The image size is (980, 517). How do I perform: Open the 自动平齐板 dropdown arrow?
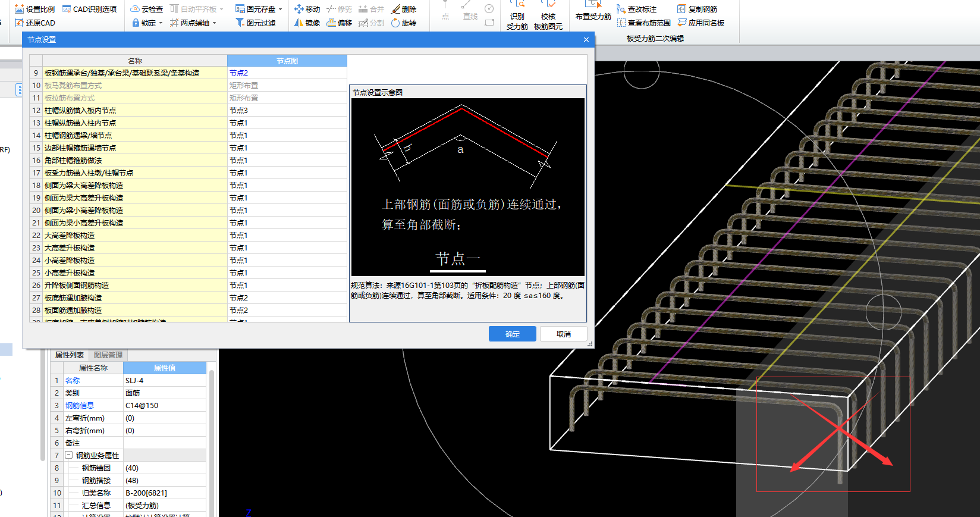click(221, 10)
